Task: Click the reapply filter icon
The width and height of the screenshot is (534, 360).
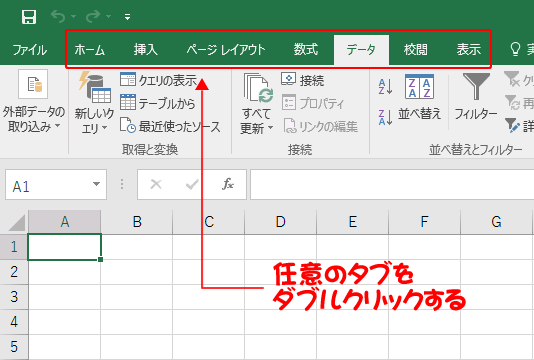Action: pos(512,103)
